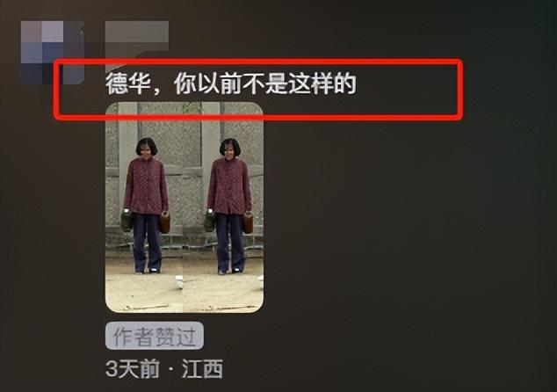
Task: Tap the 作者赞过 badge
Action: tap(155, 336)
